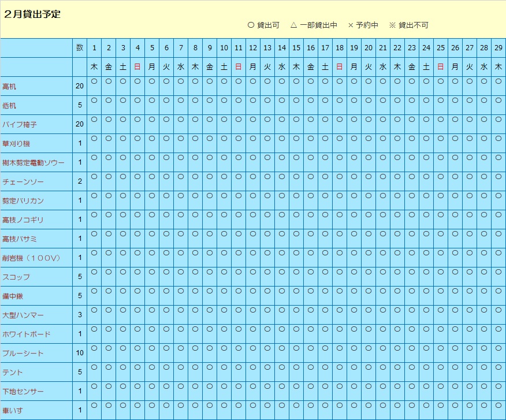506x420 pixels.
Task: Select 車いす circle on day 8
Action: click(195, 406)
